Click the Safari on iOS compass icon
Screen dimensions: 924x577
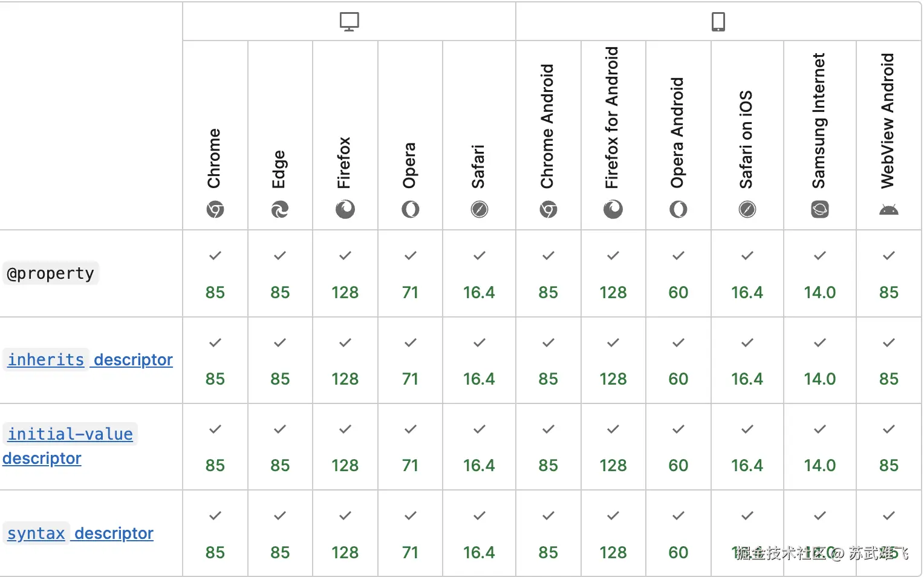coord(747,210)
